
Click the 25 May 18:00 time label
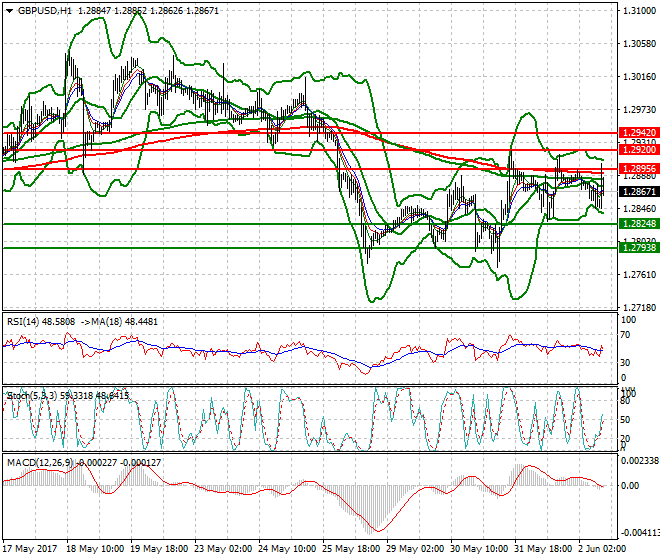point(351,549)
